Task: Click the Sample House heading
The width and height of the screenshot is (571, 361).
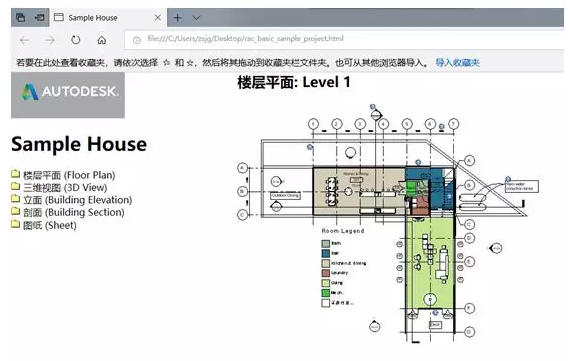Action: 79,144
